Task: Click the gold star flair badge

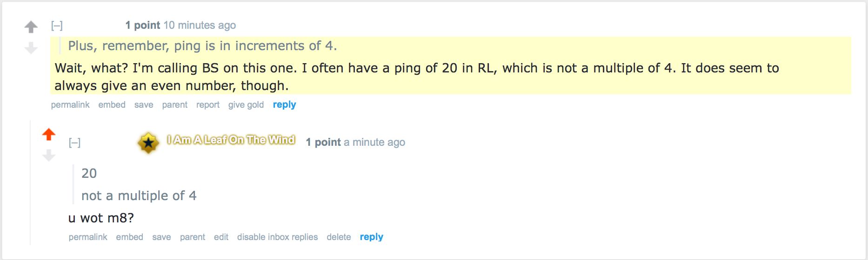Action: click(x=148, y=143)
